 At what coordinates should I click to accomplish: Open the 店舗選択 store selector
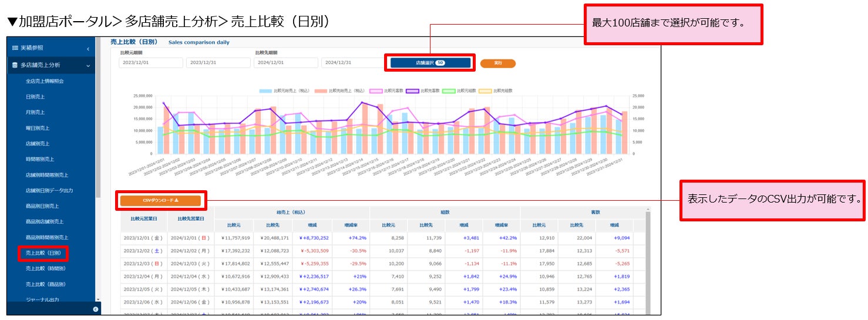[430, 62]
